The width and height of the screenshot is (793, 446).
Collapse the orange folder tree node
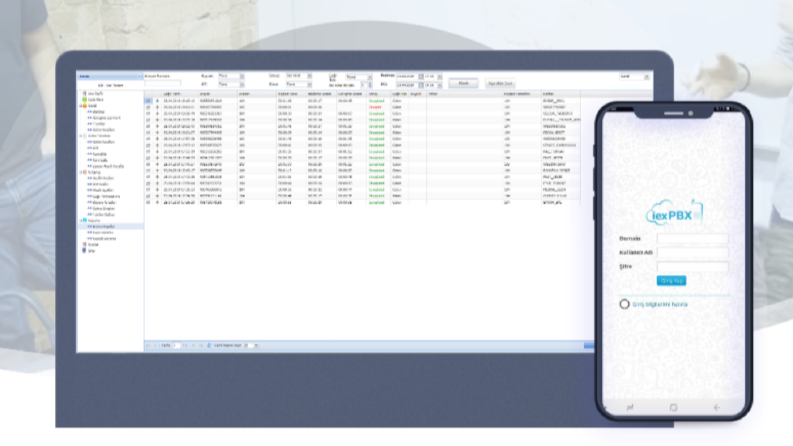pos(81,106)
